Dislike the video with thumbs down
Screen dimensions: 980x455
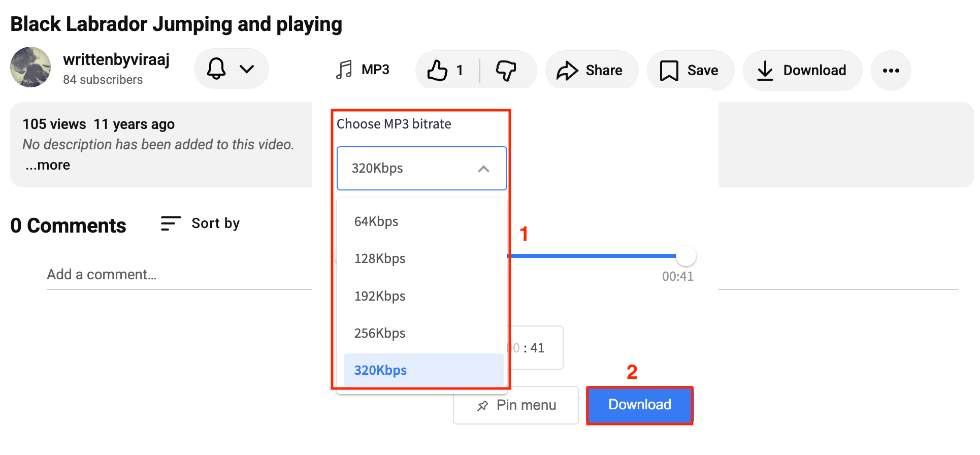(x=507, y=70)
